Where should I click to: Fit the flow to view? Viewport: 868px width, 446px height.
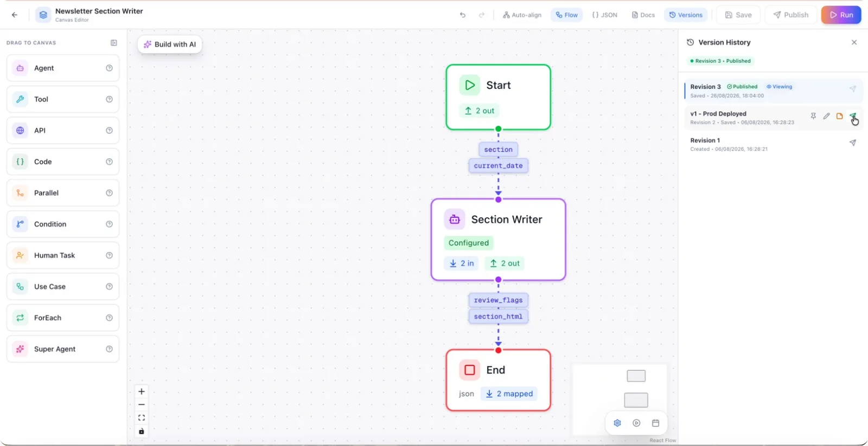(142, 418)
